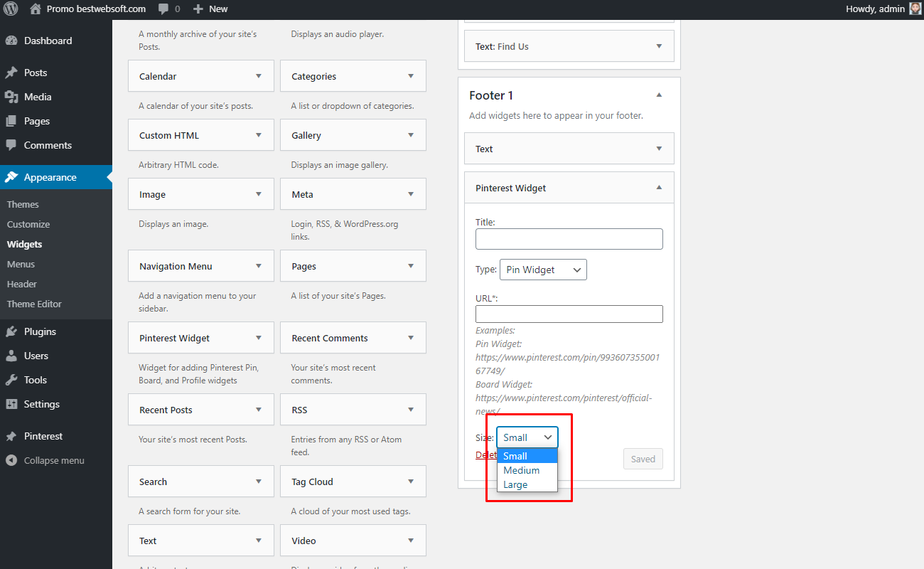Click the Tools wrench icon

coord(11,380)
